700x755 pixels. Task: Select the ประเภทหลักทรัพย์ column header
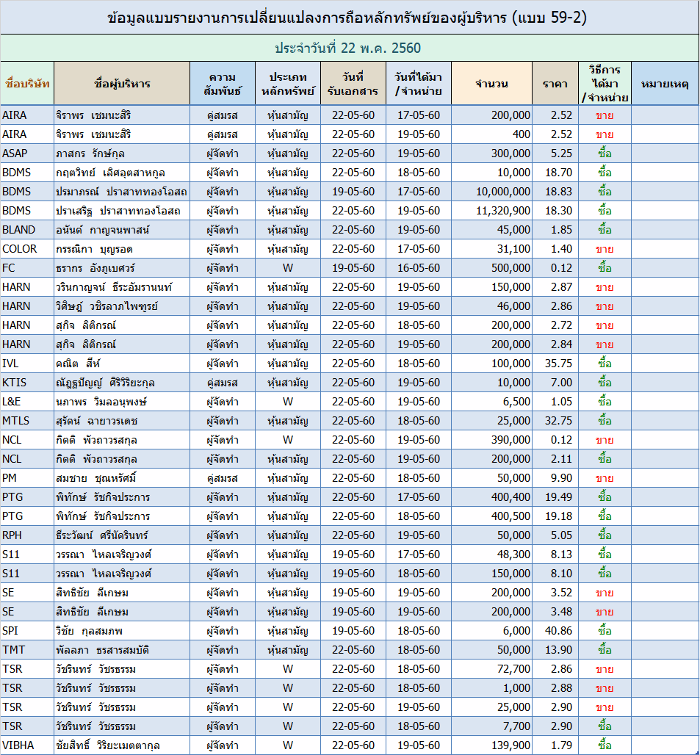288,84
